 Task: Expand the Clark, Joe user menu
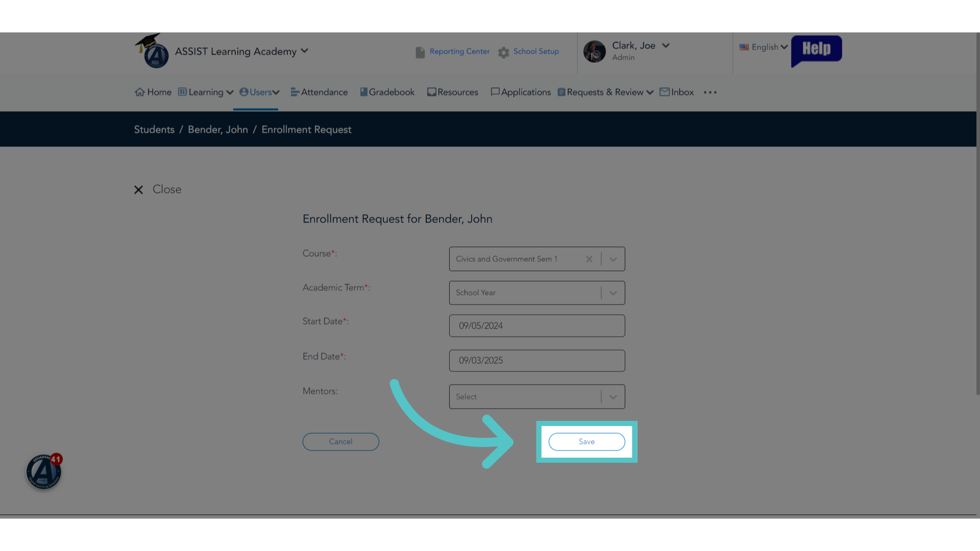[x=666, y=45]
